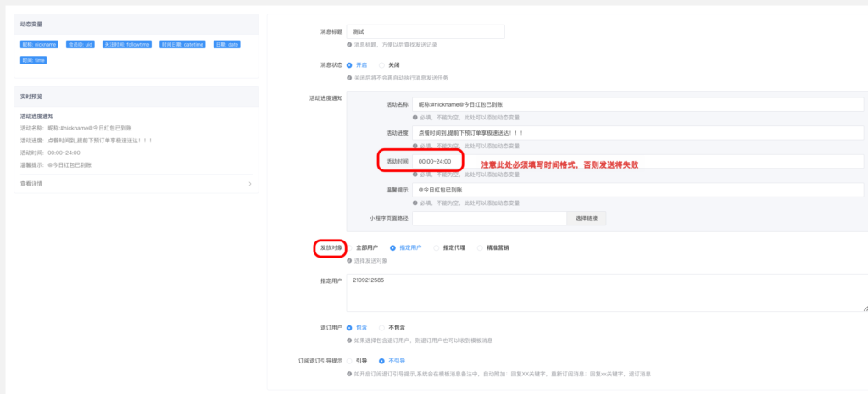
Task: Insert the 会员ID: uid variable tag
Action: [x=80, y=44]
